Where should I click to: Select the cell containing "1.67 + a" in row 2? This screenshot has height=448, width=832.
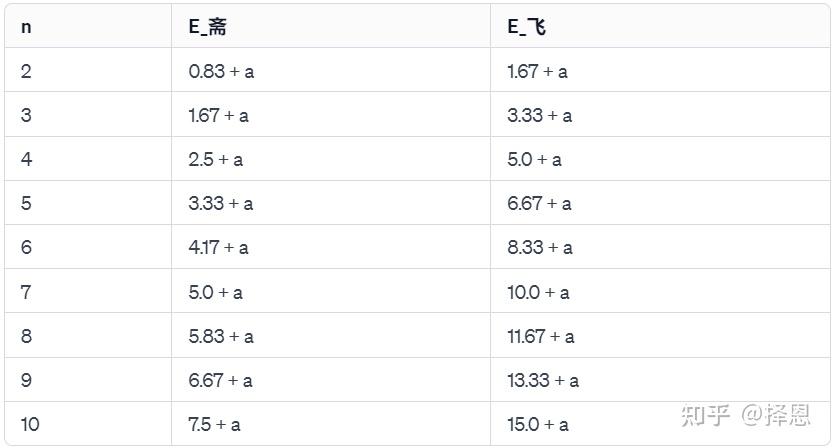tap(537, 71)
